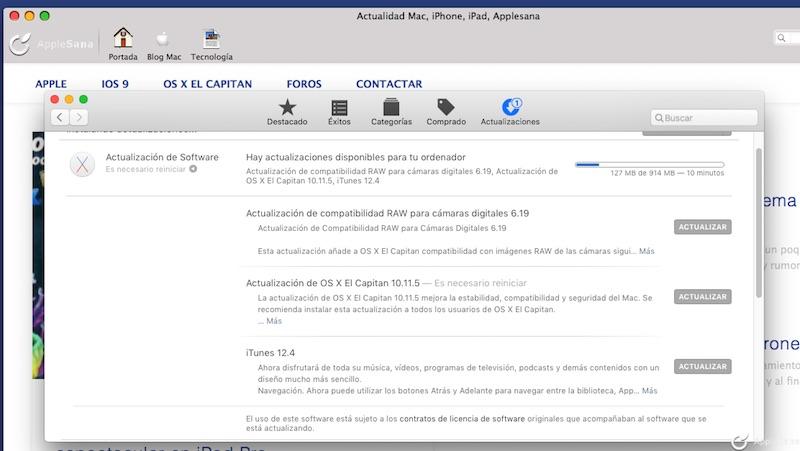Viewport: 800px width, 451px height.
Task: Click the Actualización de Software title
Action: (x=162, y=157)
